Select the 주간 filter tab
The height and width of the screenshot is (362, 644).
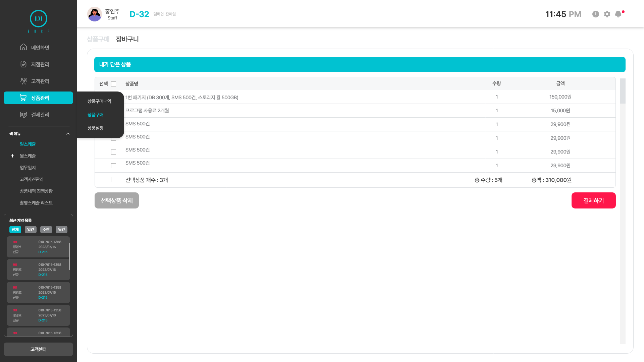click(46, 230)
